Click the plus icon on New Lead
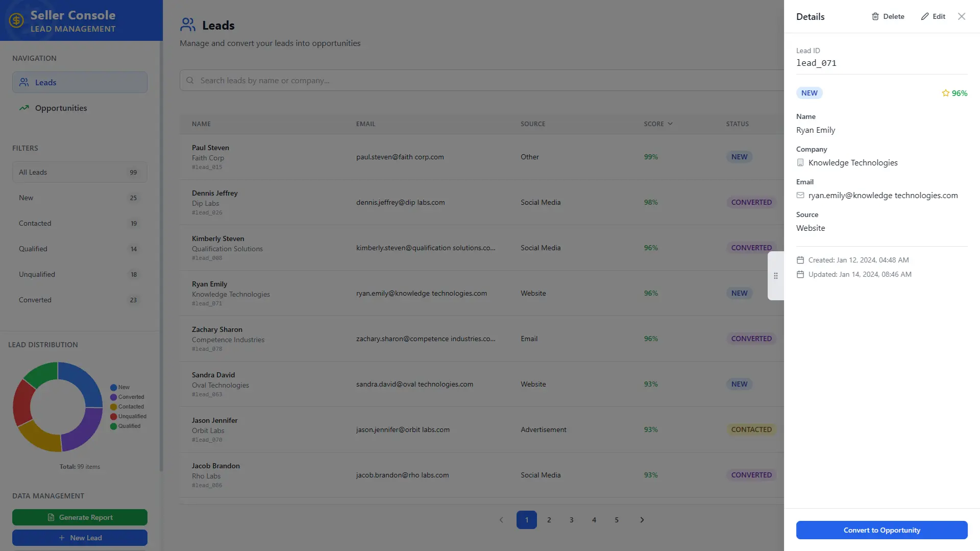Viewport: 980px width, 551px height. [62, 538]
